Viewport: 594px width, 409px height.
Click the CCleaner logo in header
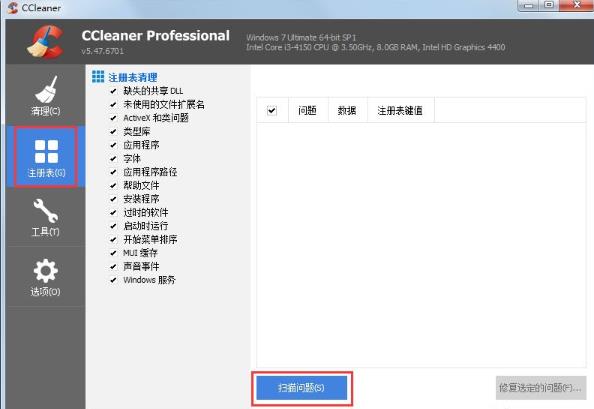point(45,41)
